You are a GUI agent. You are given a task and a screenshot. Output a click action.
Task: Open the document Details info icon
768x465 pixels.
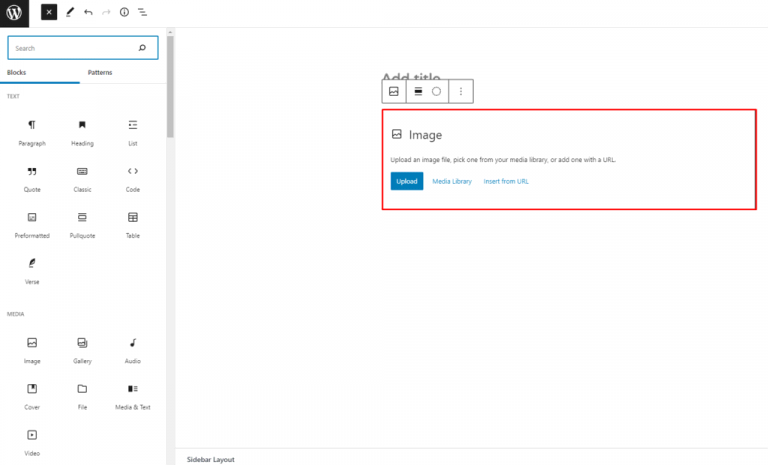point(124,12)
